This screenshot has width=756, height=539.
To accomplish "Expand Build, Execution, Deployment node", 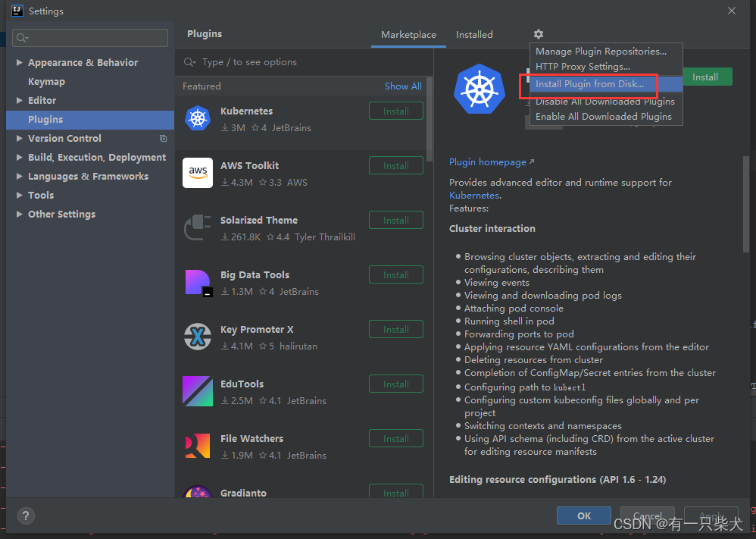I will (19, 158).
